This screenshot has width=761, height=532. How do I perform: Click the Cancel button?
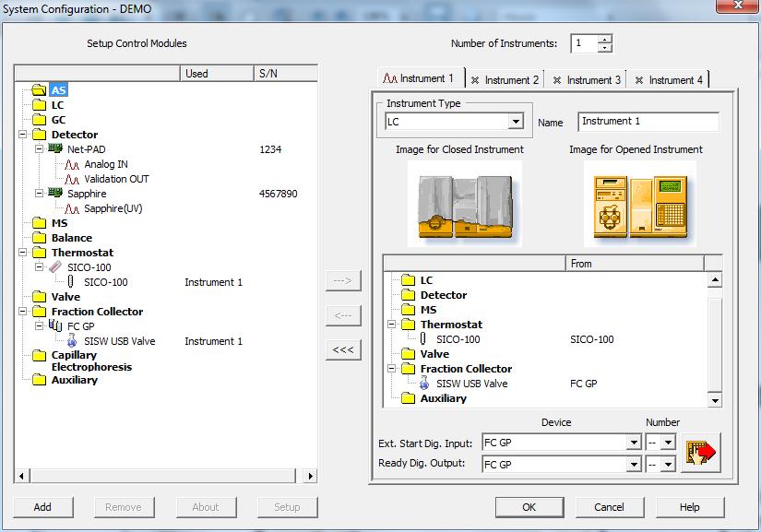point(610,507)
